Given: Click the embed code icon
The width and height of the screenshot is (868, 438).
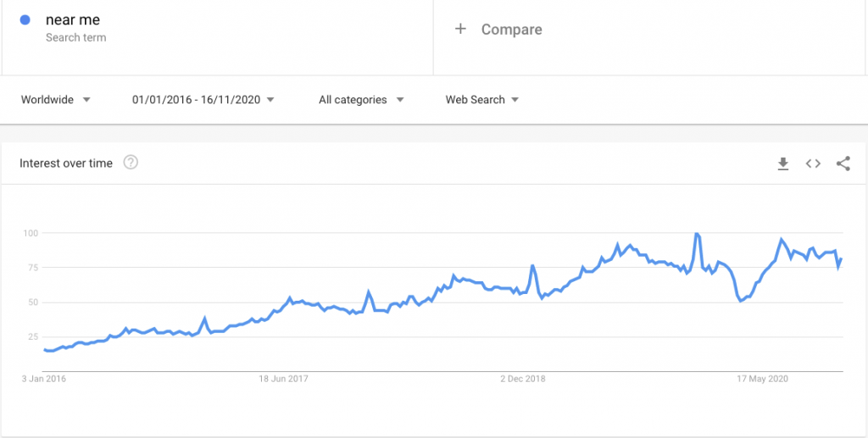Looking at the screenshot, I should tap(813, 164).
